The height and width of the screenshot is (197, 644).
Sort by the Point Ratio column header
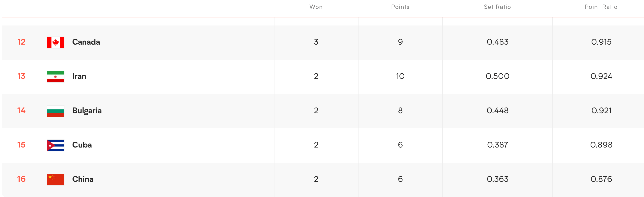pyautogui.click(x=601, y=7)
